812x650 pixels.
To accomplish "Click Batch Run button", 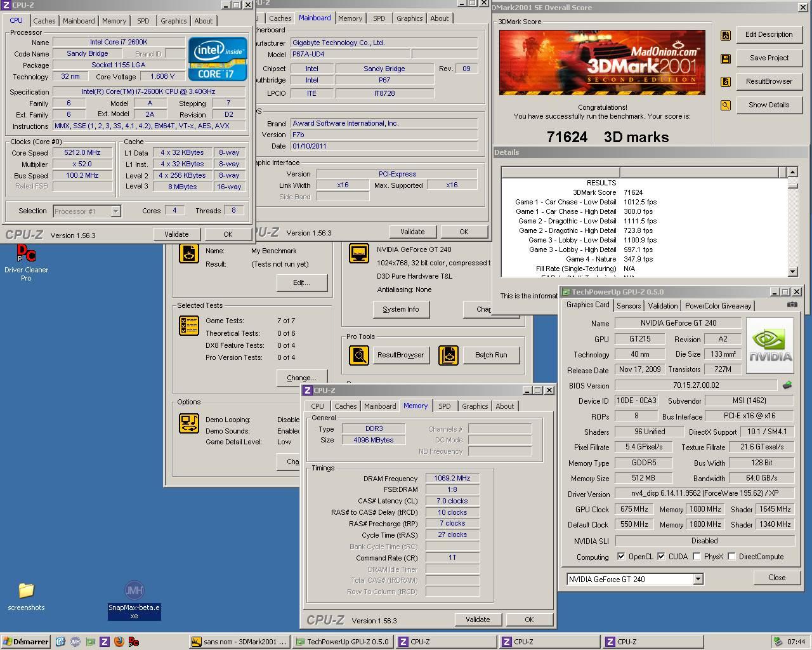I will coord(491,355).
